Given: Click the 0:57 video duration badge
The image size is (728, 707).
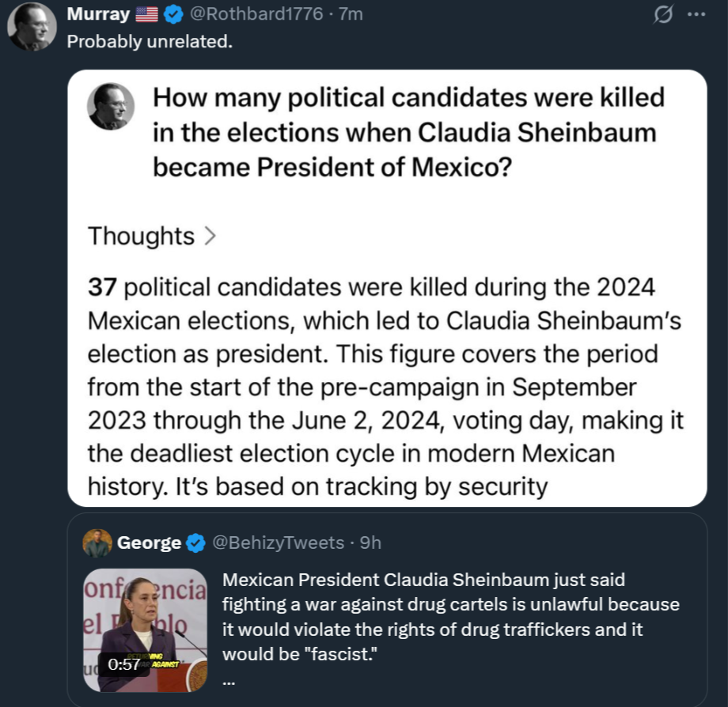Looking at the screenshot, I should click(x=123, y=664).
